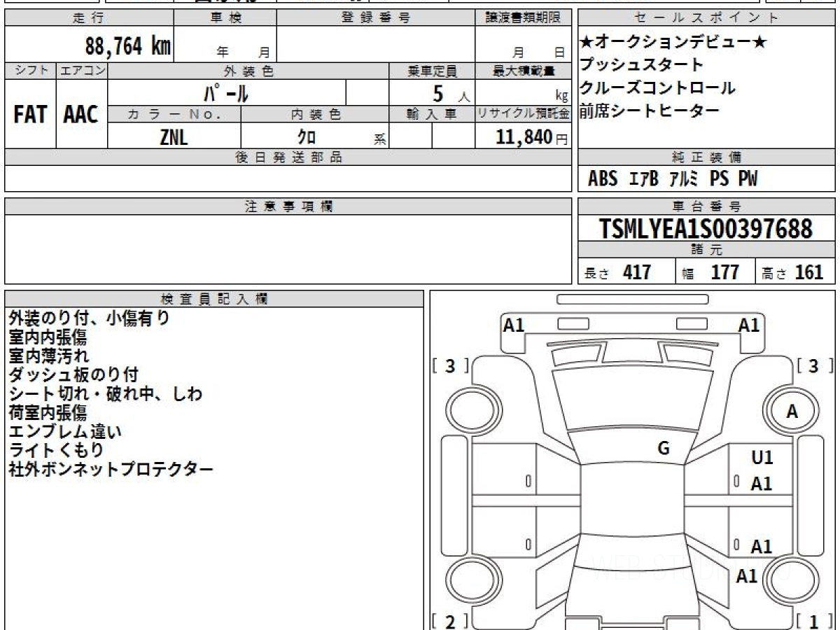Click the 検査員記入欄 header bar
Image resolution: width=840 pixels, height=630 pixels.
(x=214, y=298)
